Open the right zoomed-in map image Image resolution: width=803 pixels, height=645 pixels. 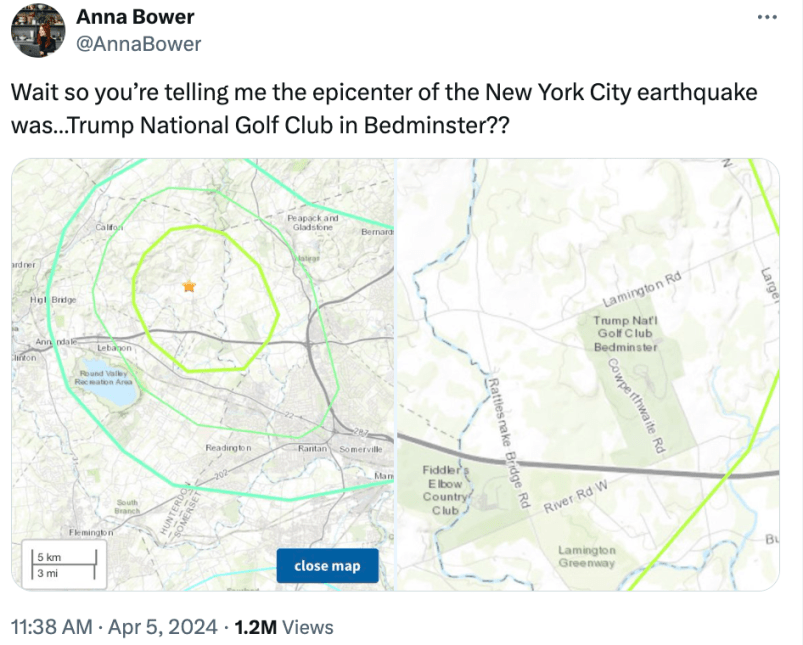[588, 375]
